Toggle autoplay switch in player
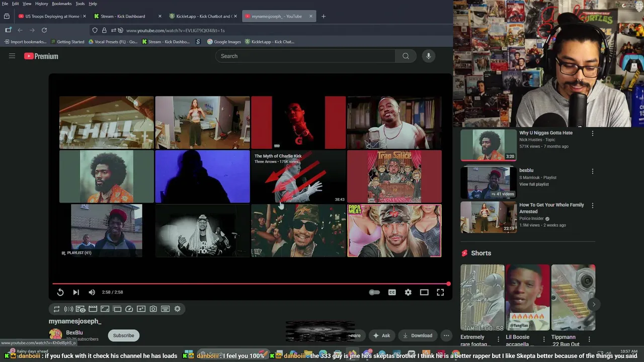This screenshot has height=362, width=644. [x=374, y=292]
